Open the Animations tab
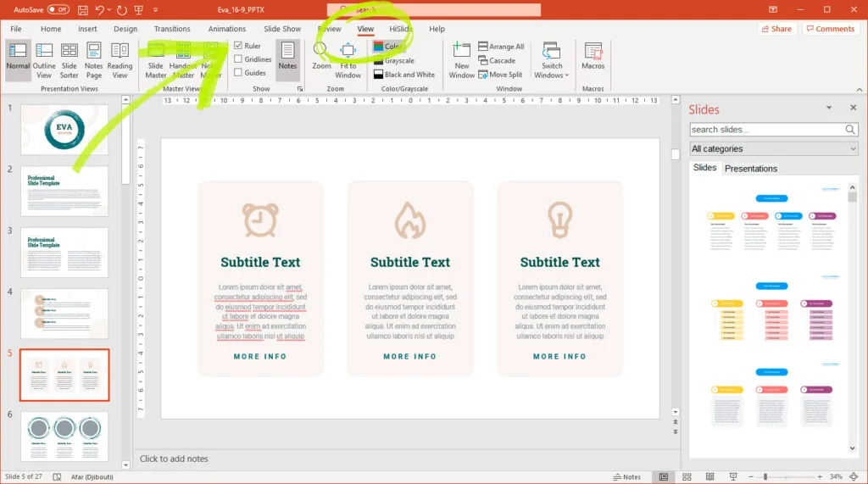868x484 pixels. [226, 29]
